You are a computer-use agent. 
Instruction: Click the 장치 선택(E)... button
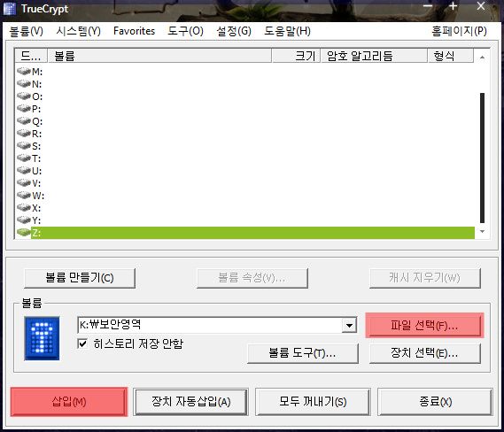coord(425,353)
